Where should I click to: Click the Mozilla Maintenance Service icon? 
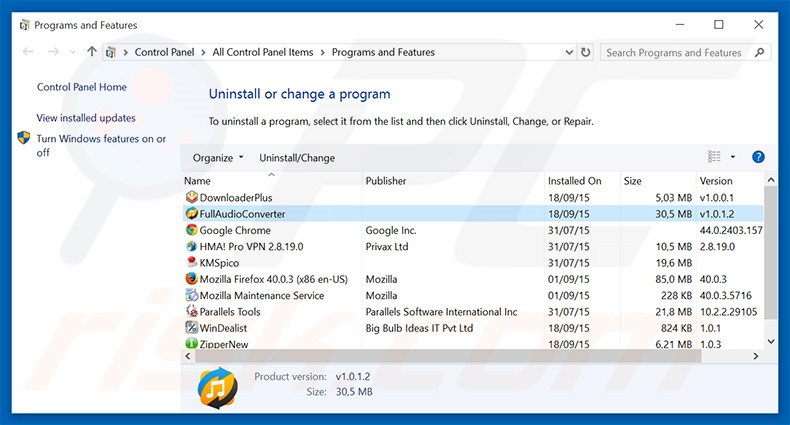[191, 295]
